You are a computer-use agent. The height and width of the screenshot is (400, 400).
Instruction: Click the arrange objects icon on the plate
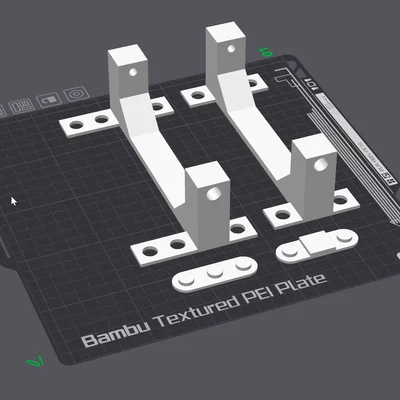coord(22,106)
